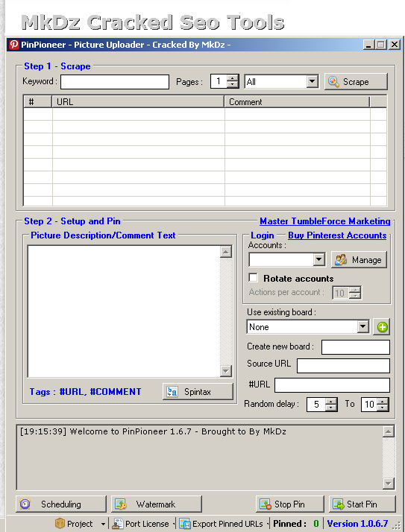The height and width of the screenshot is (532, 405).
Task: Minimize the PinPioneer window
Action: (x=368, y=45)
